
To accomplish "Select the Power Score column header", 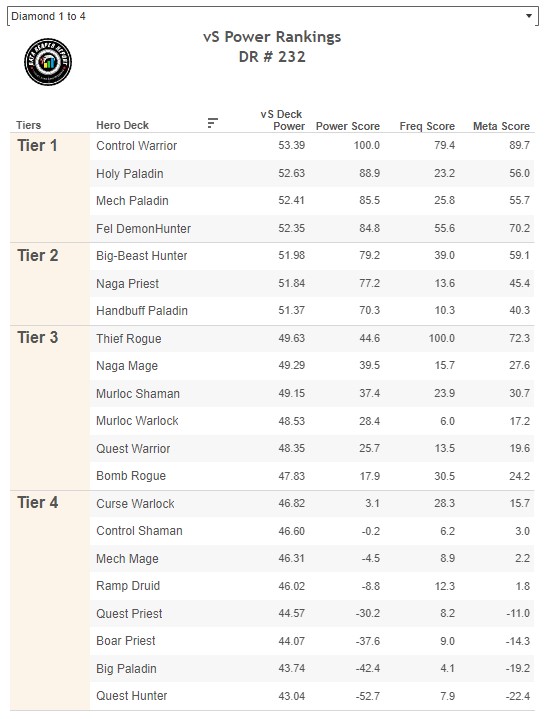I will coord(348,126).
